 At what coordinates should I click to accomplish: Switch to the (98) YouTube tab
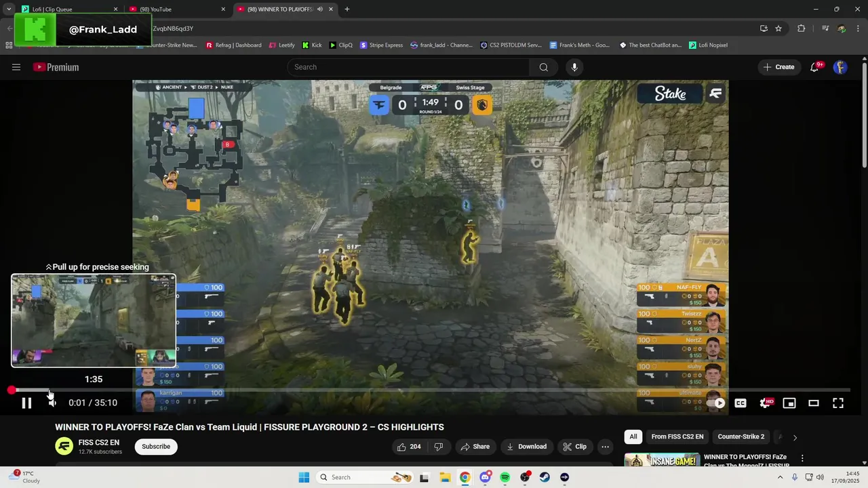[x=176, y=9]
